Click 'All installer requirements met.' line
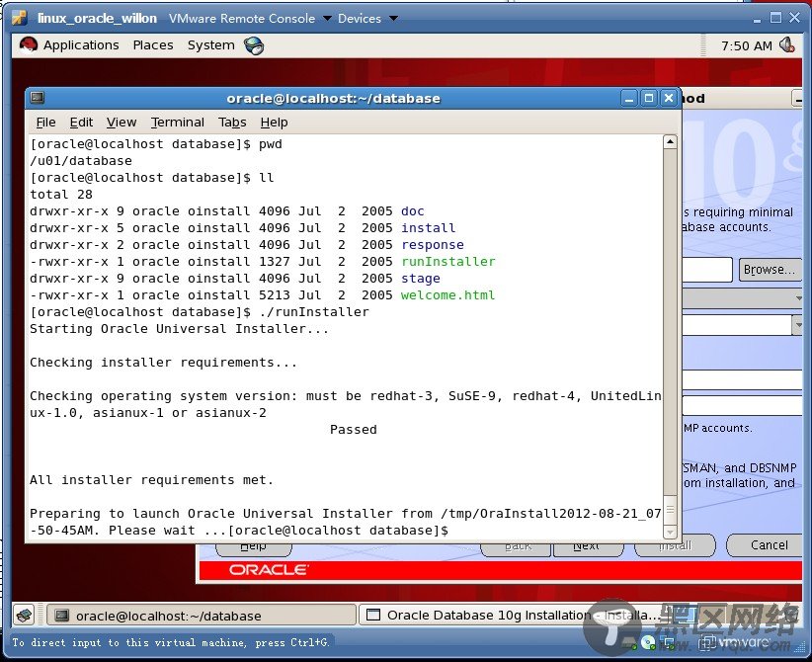The width and height of the screenshot is (812, 662). tap(151, 480)
